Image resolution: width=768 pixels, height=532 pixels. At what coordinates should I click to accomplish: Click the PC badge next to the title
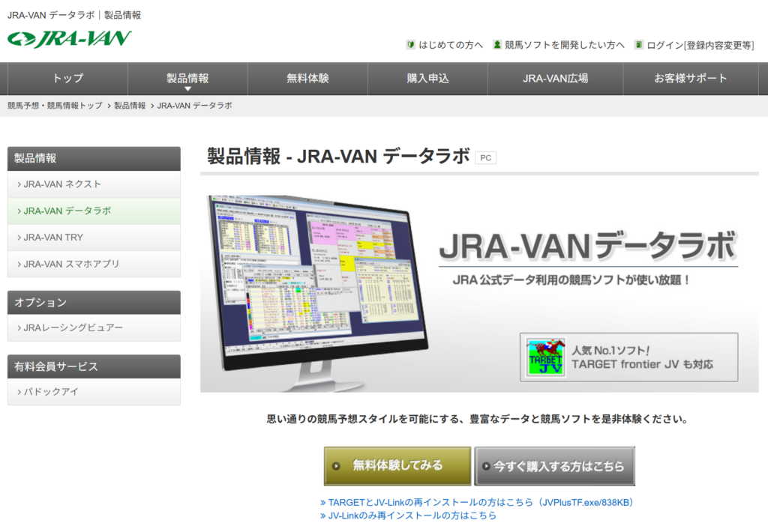coord(485,158)
